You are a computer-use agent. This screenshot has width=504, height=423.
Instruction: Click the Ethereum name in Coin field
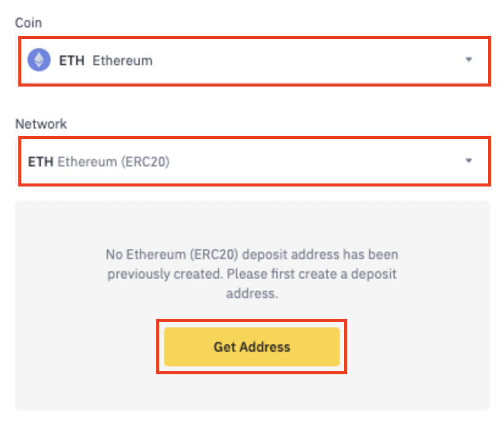click(123, 60)
